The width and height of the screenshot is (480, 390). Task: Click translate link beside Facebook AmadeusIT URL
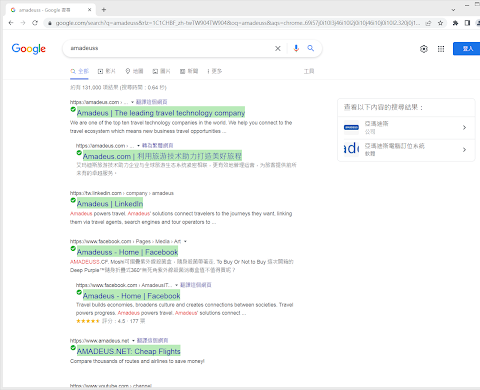[196, 285]
